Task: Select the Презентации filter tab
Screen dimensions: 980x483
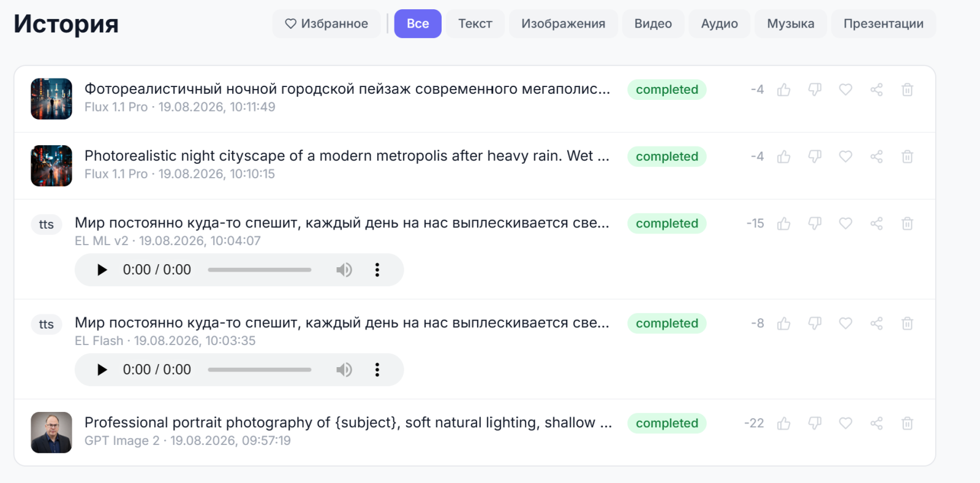Action: [883, 24]
